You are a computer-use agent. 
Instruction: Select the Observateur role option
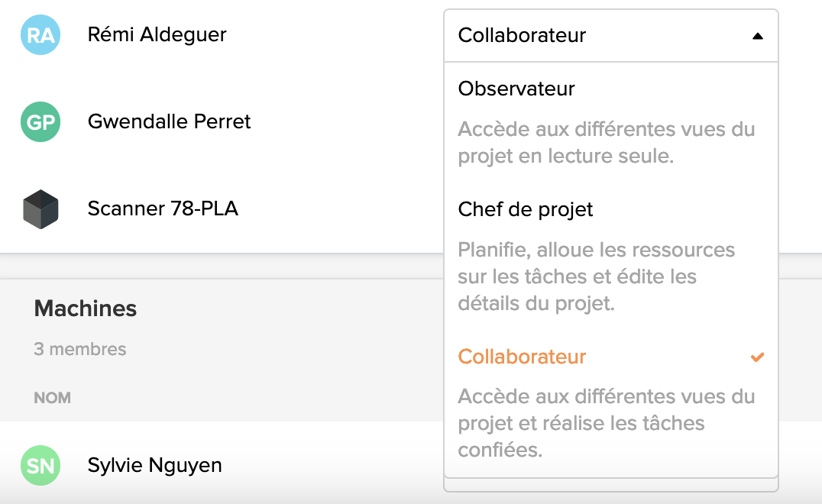click(x=516, y=89)
